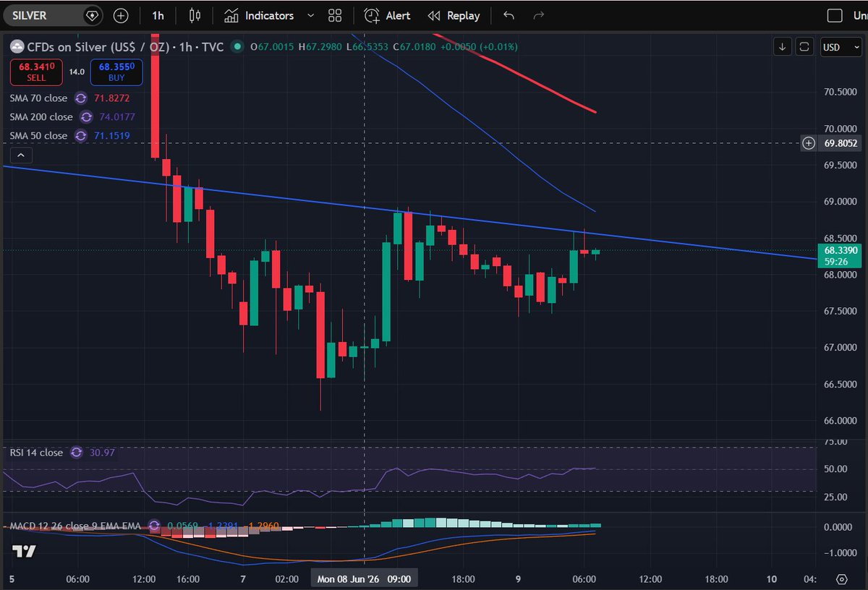
Task: Collapse the indicator legend with chevron
Action: (21, 155)
